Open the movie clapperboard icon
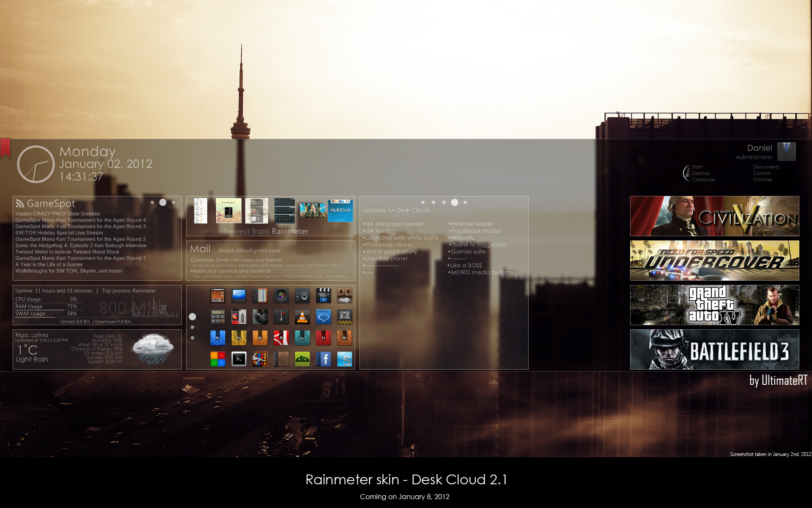Image resolution: width=812 pixels, height=508 pixels. [x=324, y=295]
